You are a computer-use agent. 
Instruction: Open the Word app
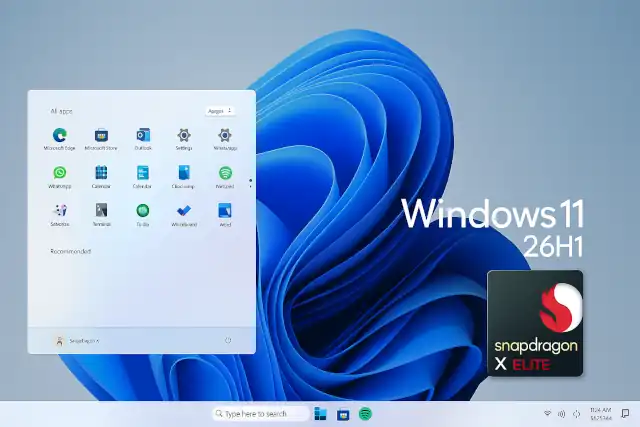point(225,215)
